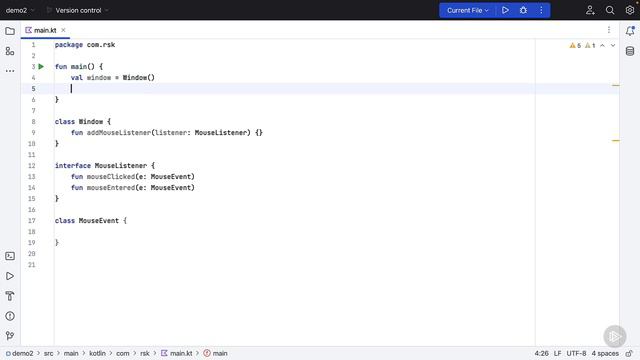This screenshot has height=360, width=640.
Task: Open the Git tool window
Action: point(10,336)
